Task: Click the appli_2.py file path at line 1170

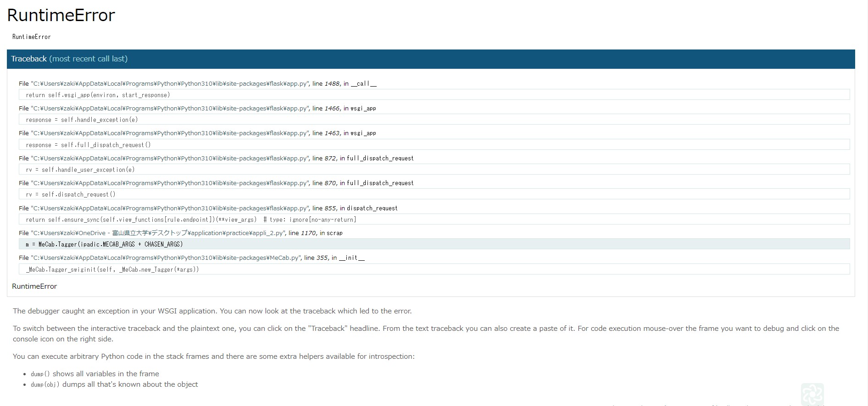Action: (x=158, y=233)
